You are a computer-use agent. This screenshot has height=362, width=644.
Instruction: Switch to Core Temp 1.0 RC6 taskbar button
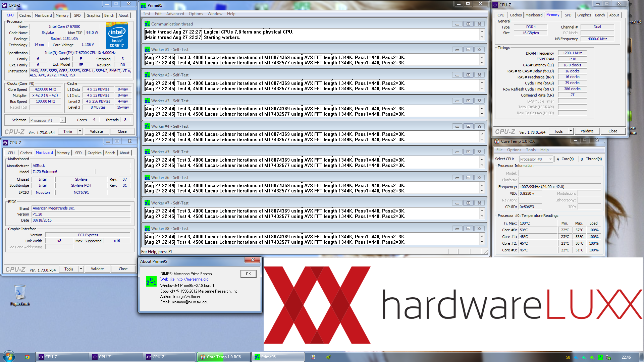click(223, 357)
